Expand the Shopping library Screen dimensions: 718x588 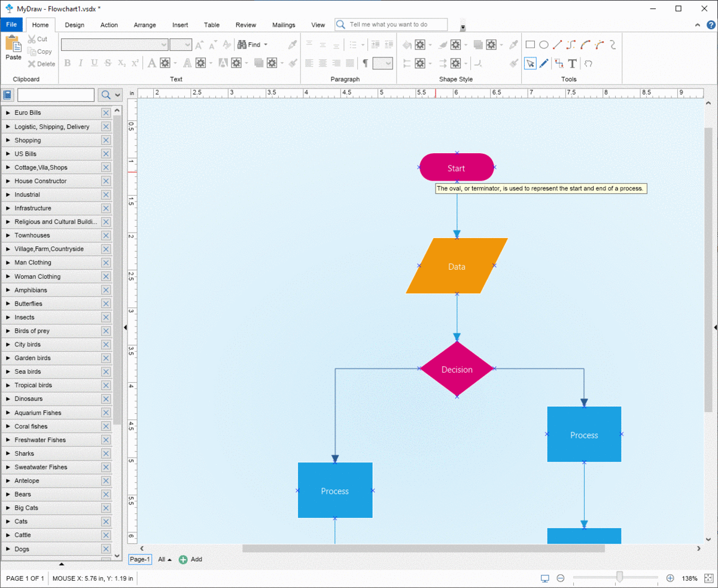click(8, 140)
